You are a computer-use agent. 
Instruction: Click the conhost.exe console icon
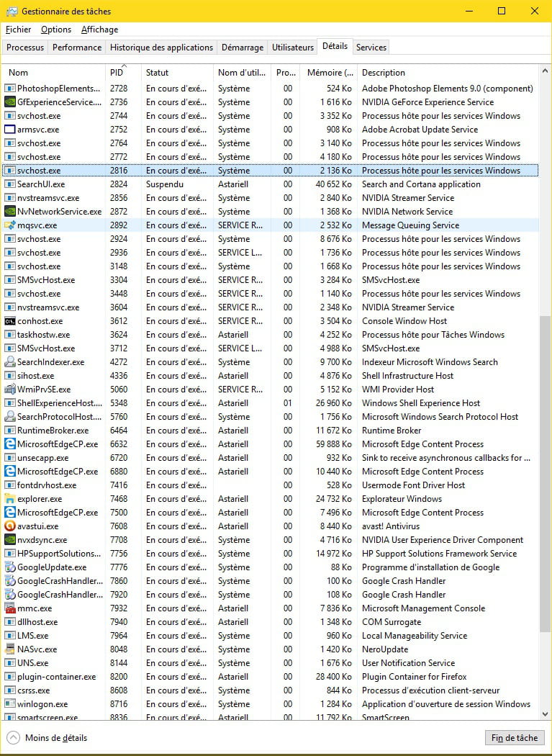point(9,321)
